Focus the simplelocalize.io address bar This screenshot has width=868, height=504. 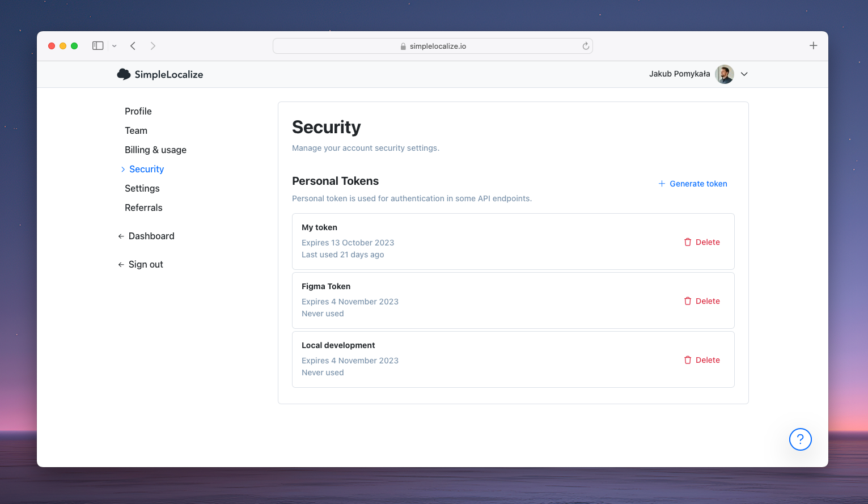coord(433,46)
